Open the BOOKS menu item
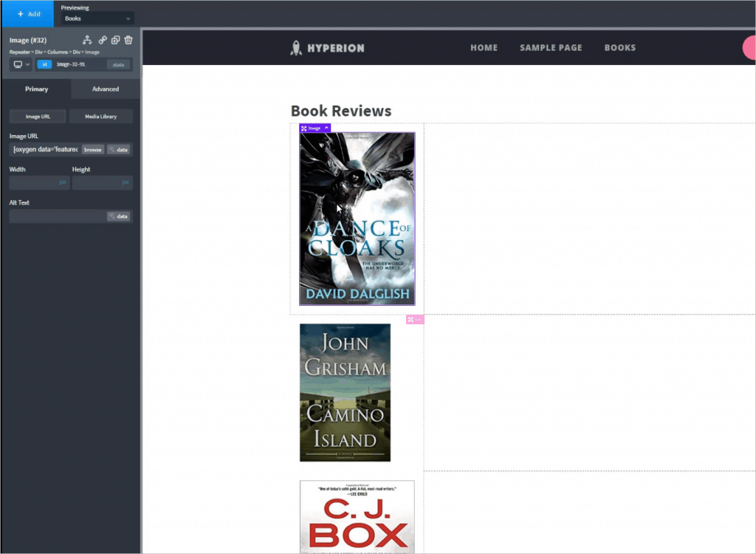The height and width of the screenshot is (554, 756). (x=620, y=48)
